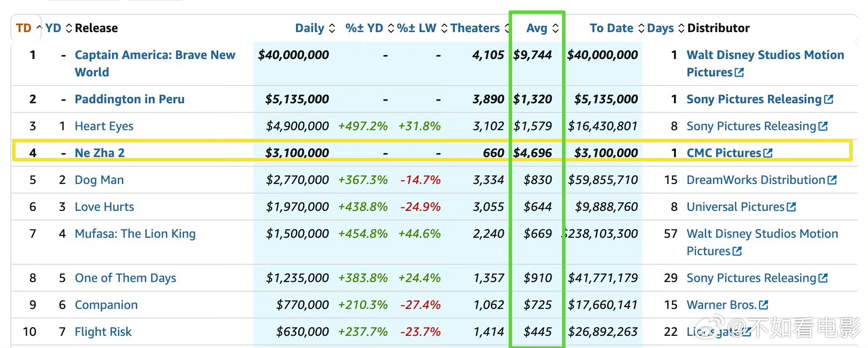The image size is (868, 348).
Task: Open DreamWorks Distribution distributor link
Action: click(756, 180)
